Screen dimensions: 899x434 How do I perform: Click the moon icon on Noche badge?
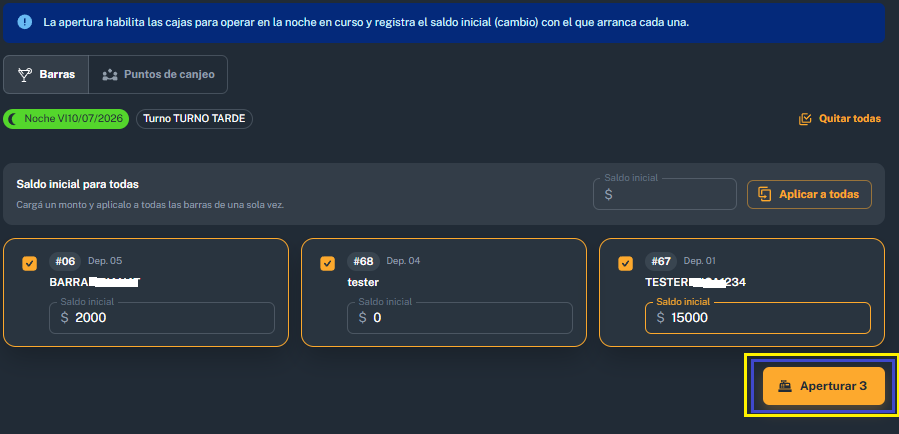click(x=14, y=119)
